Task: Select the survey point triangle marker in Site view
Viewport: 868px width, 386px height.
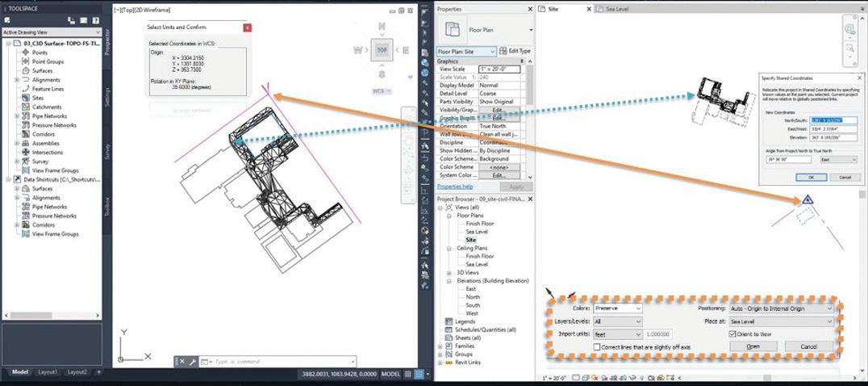Action: tap(807, 200)
